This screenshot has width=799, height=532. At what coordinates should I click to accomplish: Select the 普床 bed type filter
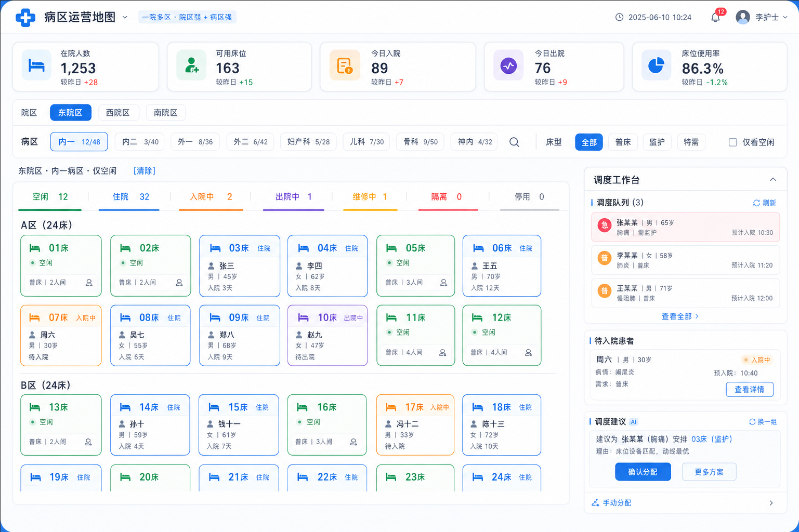(623, 142)
